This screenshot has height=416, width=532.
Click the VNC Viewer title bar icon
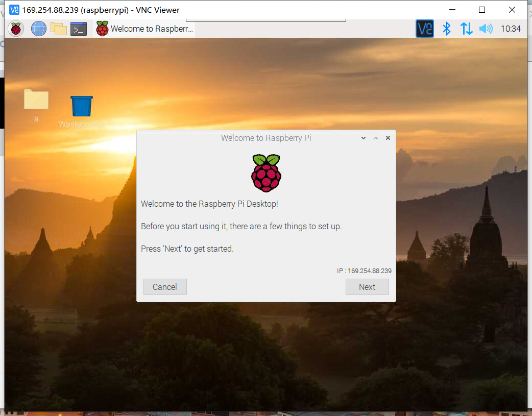(x=14, y=10)
